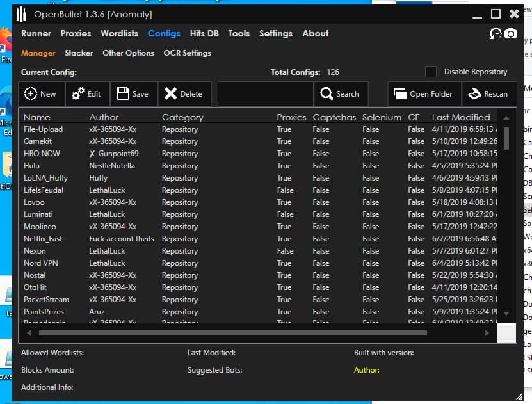Sort by the Captchas column header
Screen dimensions: 532x404
pyautogui.click(x=334, y=117)
